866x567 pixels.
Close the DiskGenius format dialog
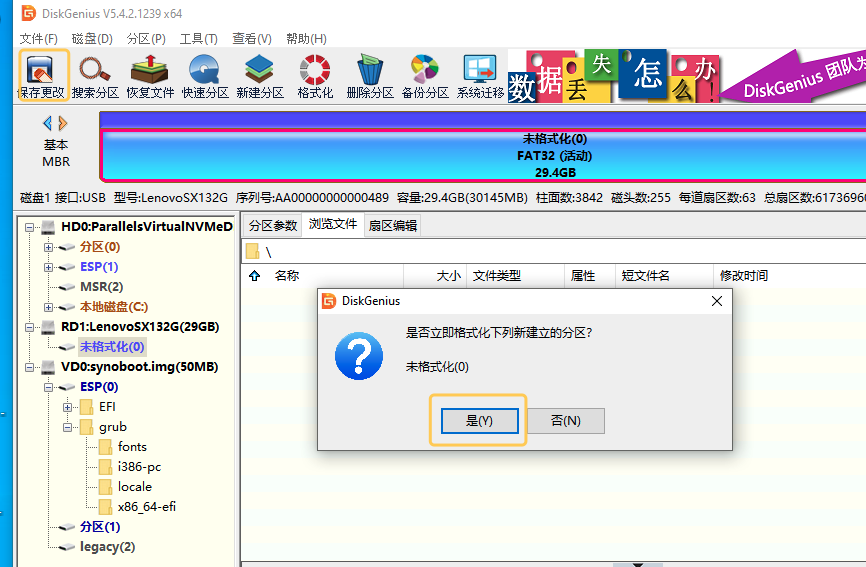[717, 301]
